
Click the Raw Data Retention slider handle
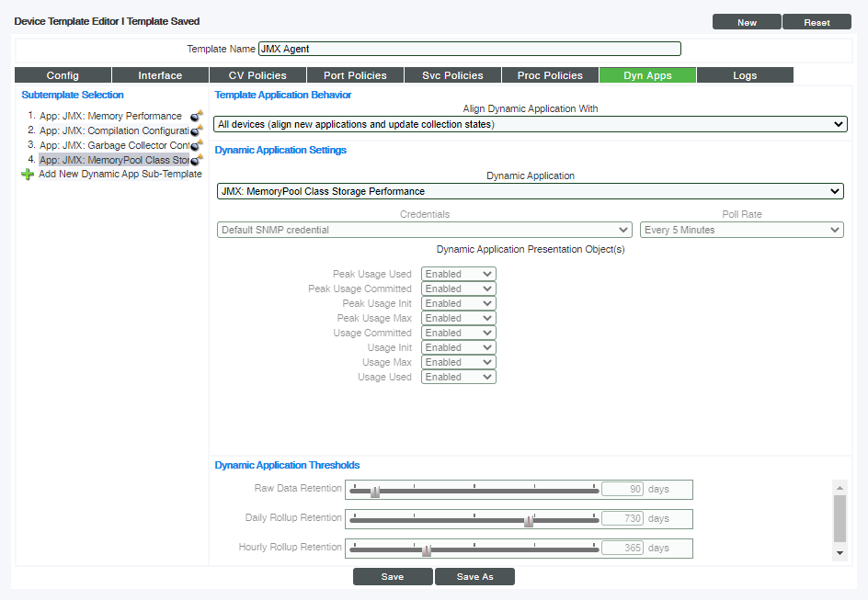click(375, 492)
